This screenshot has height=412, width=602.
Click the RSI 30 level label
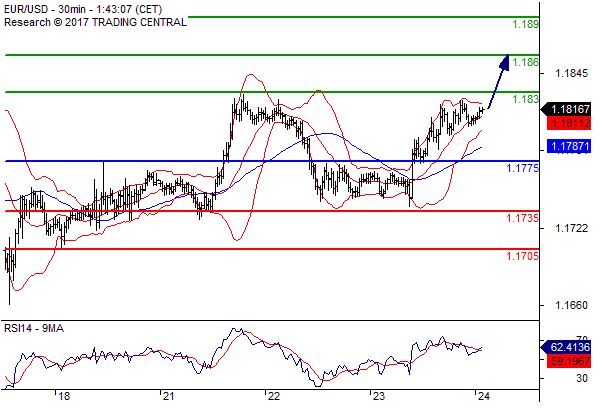tap(582, 378)
